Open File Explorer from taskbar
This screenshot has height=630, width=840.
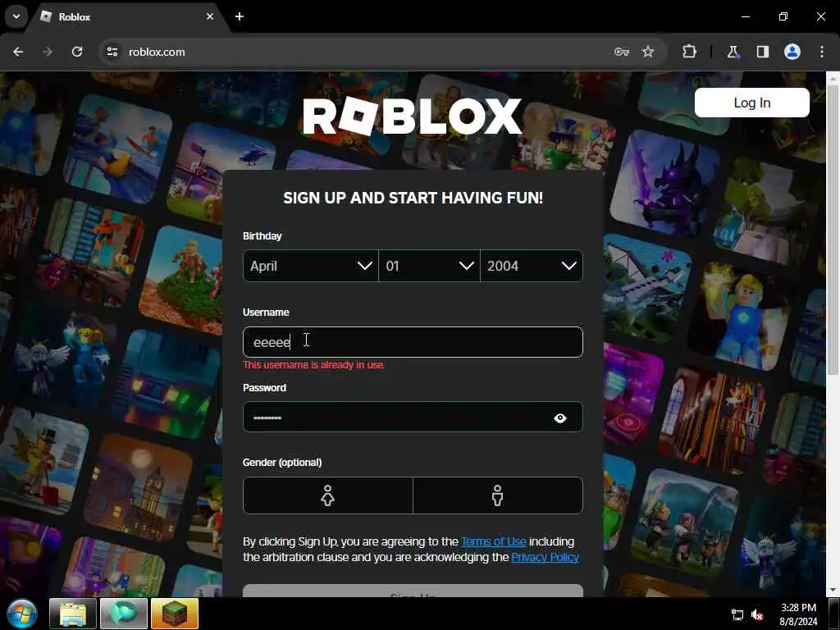pos(73,614)
